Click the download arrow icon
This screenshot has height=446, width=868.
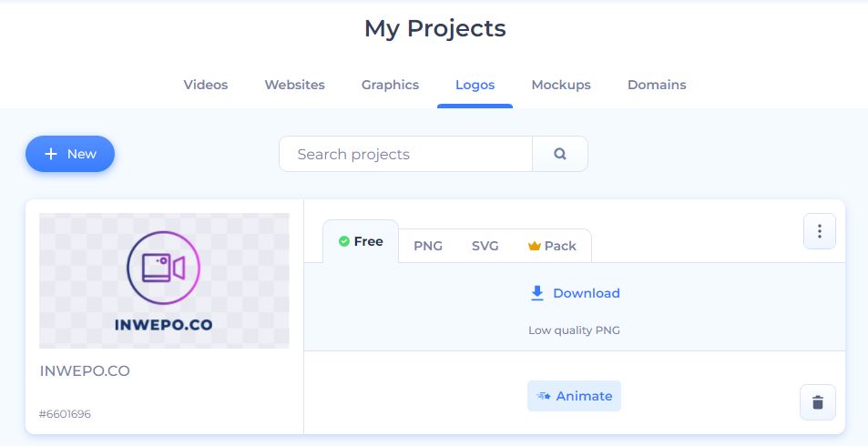tap(537, 293)
